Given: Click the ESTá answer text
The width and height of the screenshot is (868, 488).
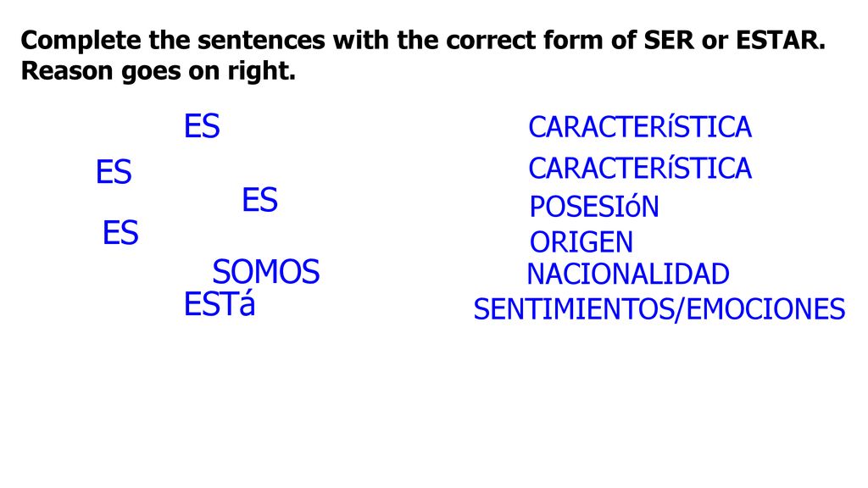Looking at the screenshot, I should [220, 304].
